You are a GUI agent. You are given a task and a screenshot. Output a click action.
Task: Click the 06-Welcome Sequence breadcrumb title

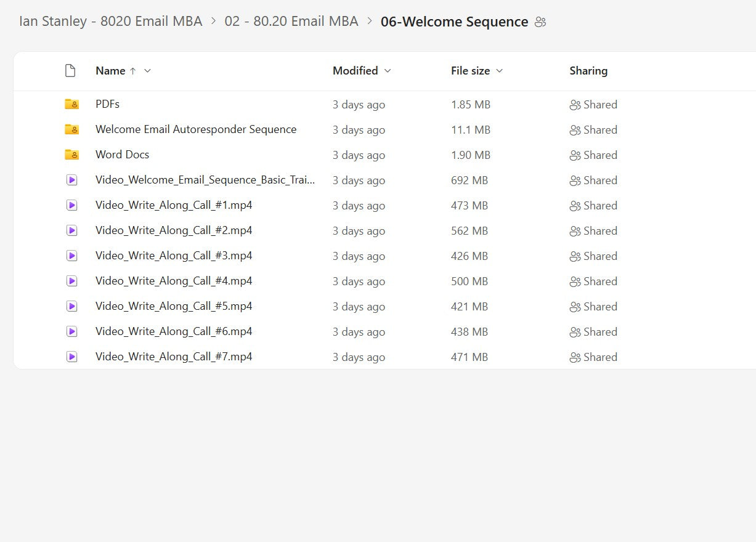point(455,22)
